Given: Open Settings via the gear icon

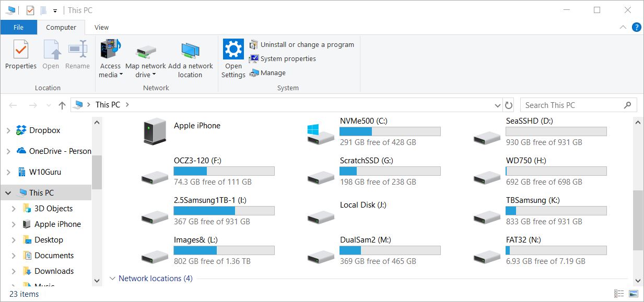Looking at the screenshot, I should tap(233, 49).
